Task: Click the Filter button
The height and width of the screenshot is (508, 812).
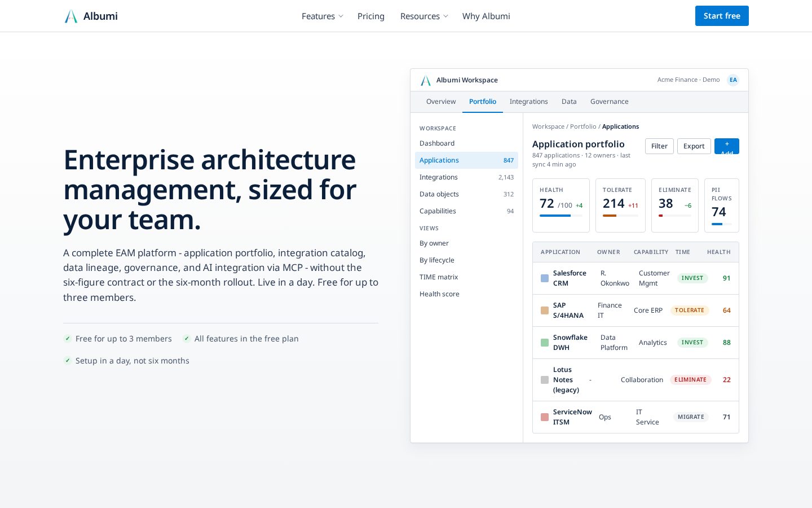Action: (x=659, y=146)
